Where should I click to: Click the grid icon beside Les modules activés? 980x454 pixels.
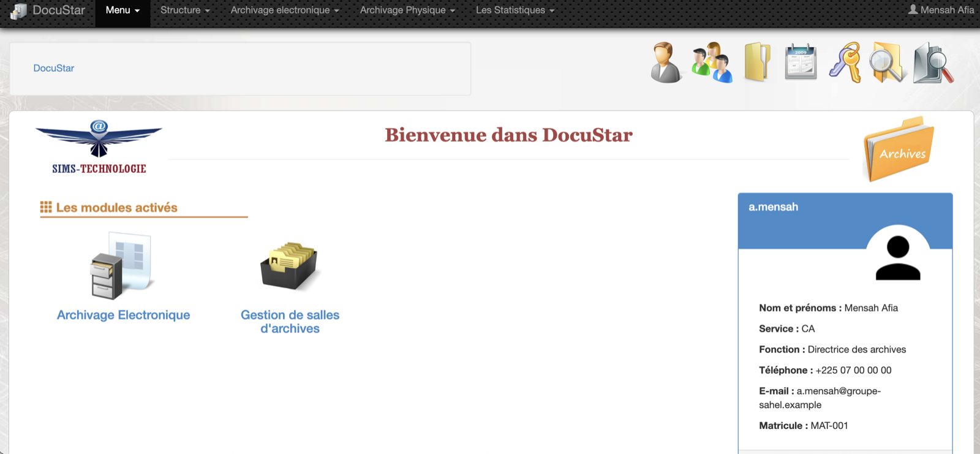coord(46,207)
